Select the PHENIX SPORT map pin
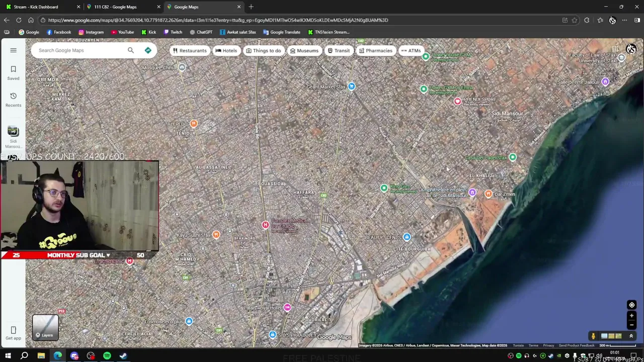The width and height of the screenshot is (644, 362). pos(457,101)
